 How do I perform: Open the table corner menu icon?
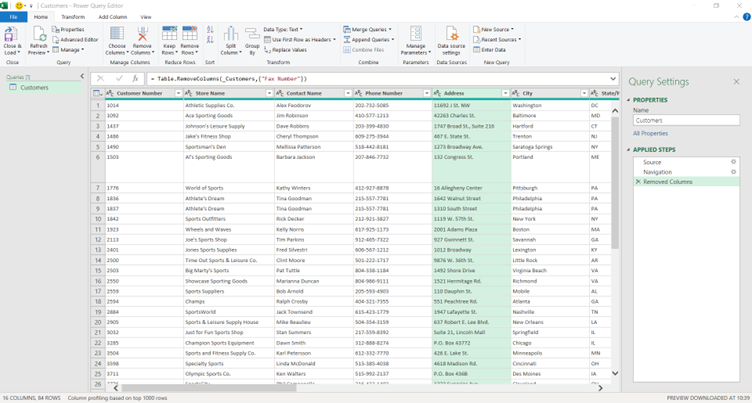[x=97, y=94]
